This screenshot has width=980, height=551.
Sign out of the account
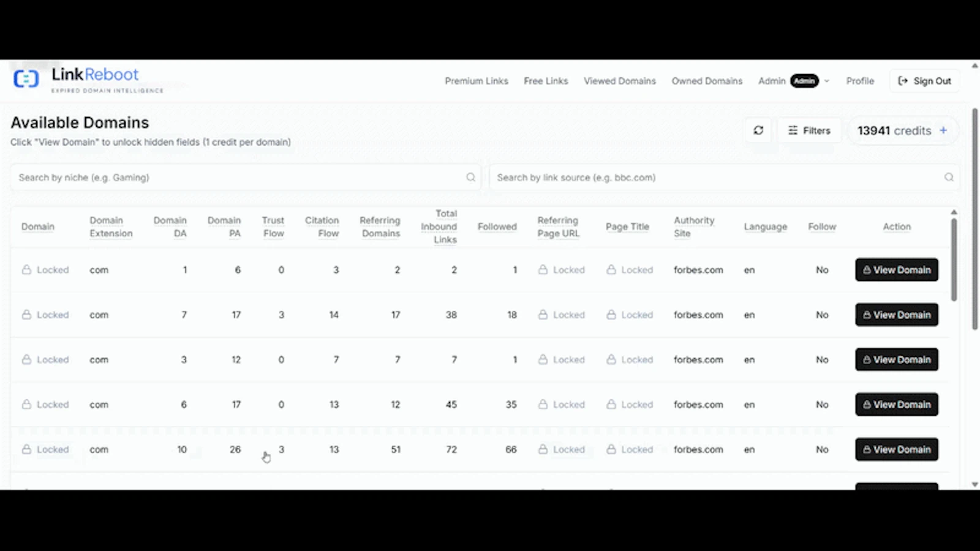pos(924,81)
